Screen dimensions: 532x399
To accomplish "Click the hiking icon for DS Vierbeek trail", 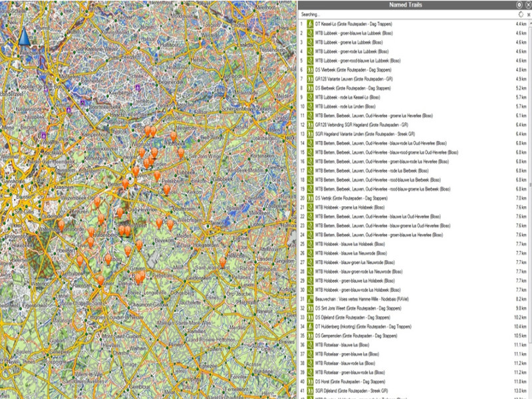I will (x=310, y=69).
